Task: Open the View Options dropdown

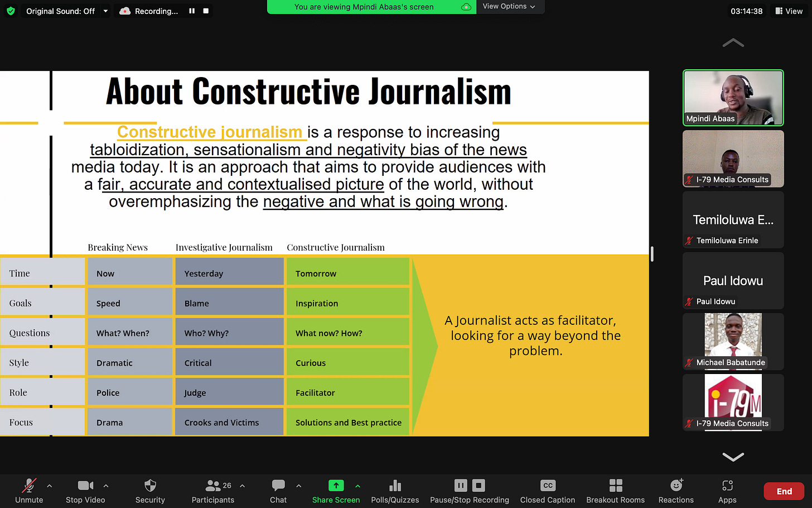Action: point(509,6)
